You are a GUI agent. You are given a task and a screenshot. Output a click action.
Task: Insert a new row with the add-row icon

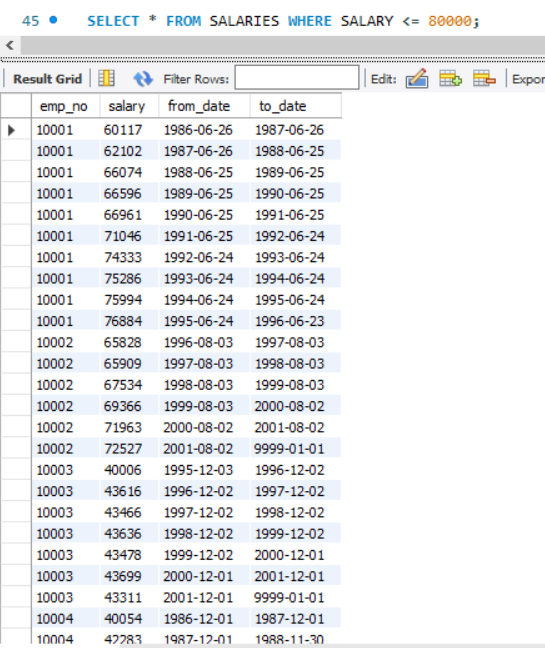click(x=450, y=79)
